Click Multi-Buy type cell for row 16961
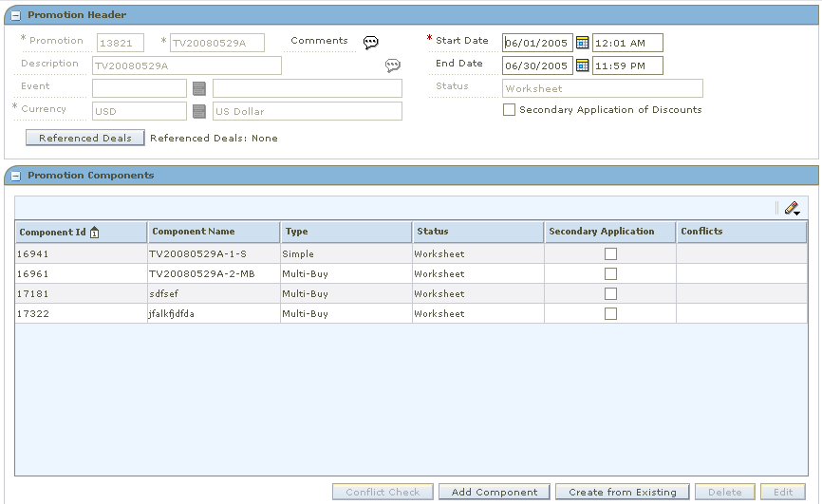This screenshot has height=504, width=822. click(x=346, y=273)
